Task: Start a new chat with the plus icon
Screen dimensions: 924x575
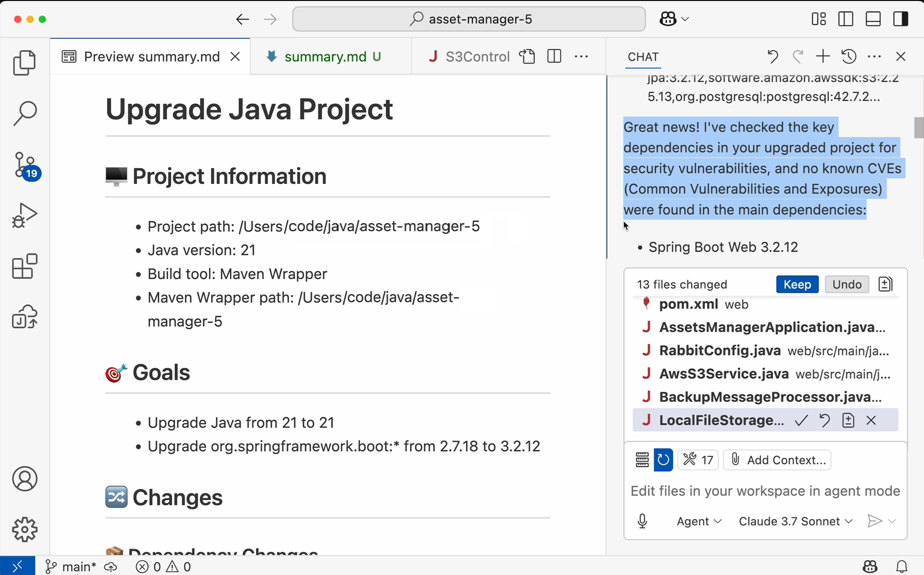Action: point(822,56)
